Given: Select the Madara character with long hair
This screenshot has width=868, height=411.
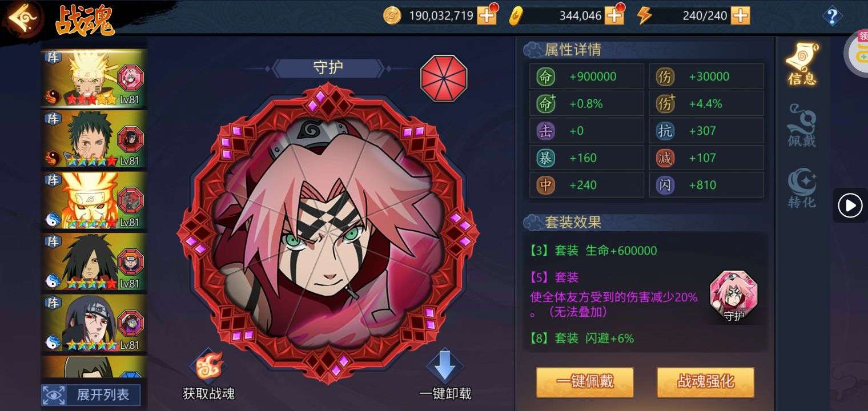Looking at the screenshot, I should 94,262.
